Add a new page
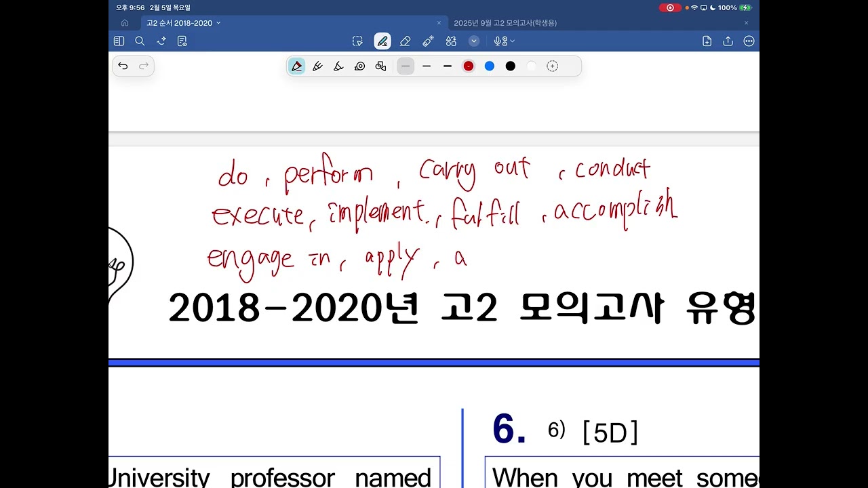Screen dimensions: 868x488 click(707, 41)
